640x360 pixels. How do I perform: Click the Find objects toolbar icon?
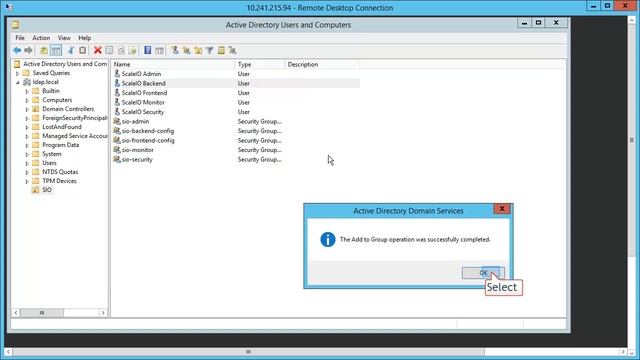pos(221,50)
